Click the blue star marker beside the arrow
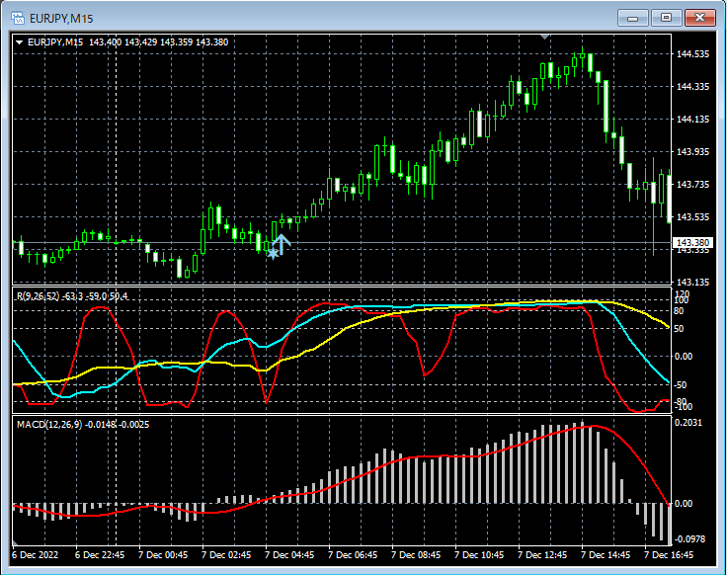 pos(273,254)
